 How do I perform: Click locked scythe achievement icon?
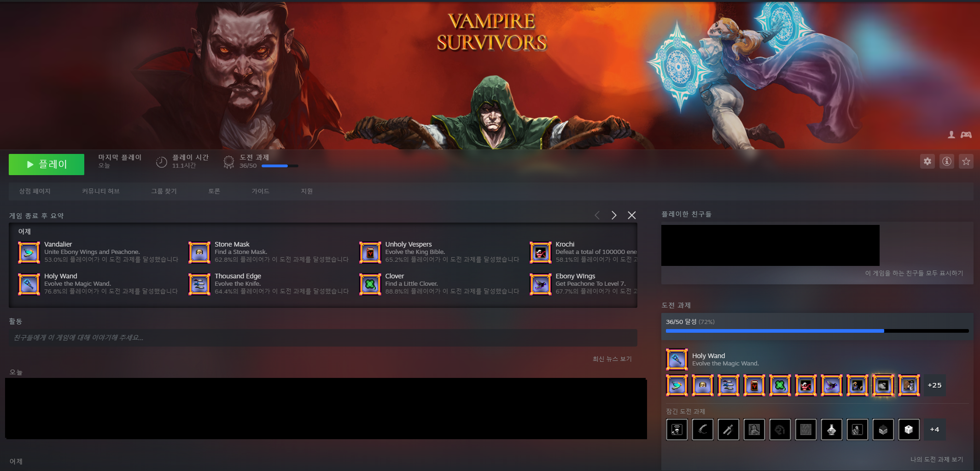(x=703, y=430)
